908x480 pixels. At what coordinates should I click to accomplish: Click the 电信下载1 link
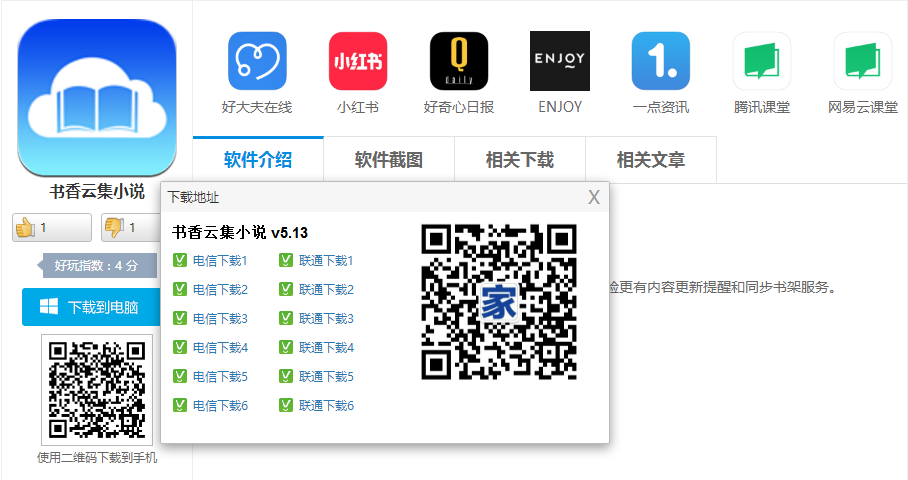click(x=220, y=261)
